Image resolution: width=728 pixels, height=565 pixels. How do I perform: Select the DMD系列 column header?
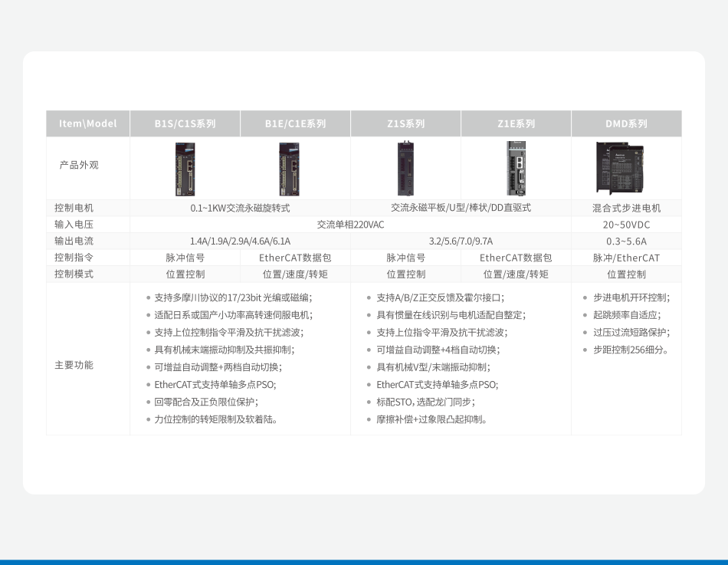point(626,123)
